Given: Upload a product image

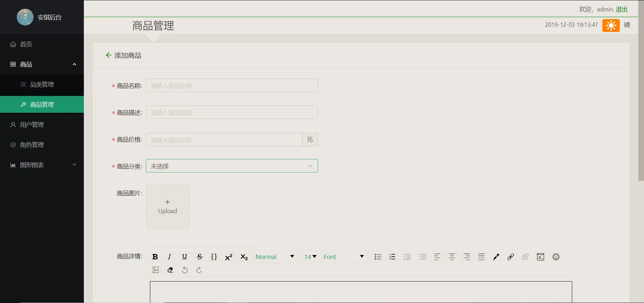Looking at the screenshot, I should pyautogui.click(x=168, y=206).
